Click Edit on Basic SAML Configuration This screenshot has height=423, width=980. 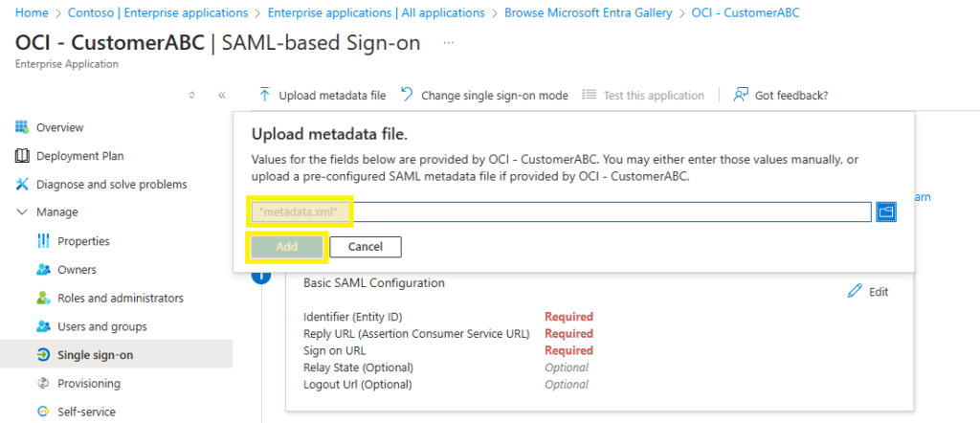click(868, 291)
